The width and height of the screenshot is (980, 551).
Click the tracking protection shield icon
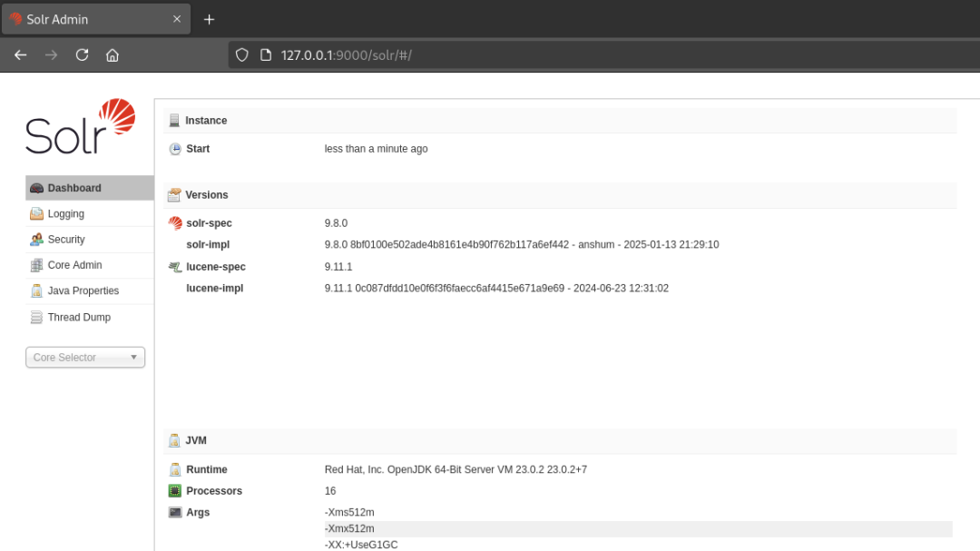point(242,55)
